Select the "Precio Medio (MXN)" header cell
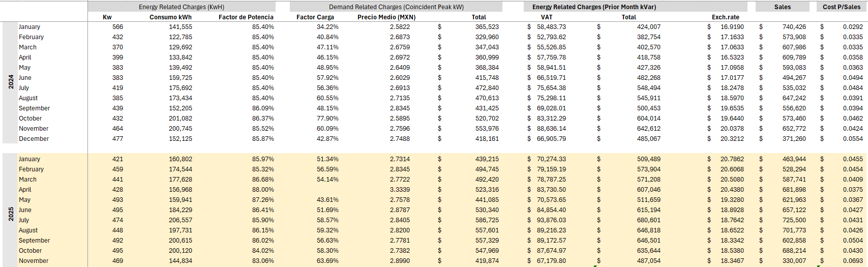The height and width of the screenshot is (267, 868). point(386,17)
